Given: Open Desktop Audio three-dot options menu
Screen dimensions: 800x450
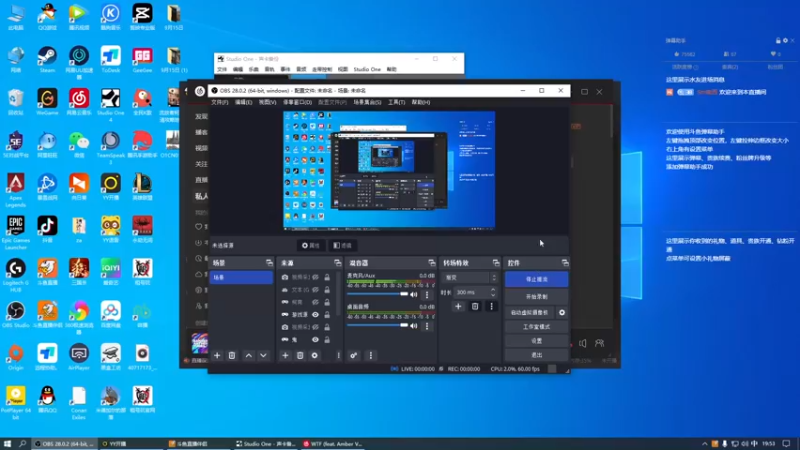Looking at the screenshot, I should point(427,326).
